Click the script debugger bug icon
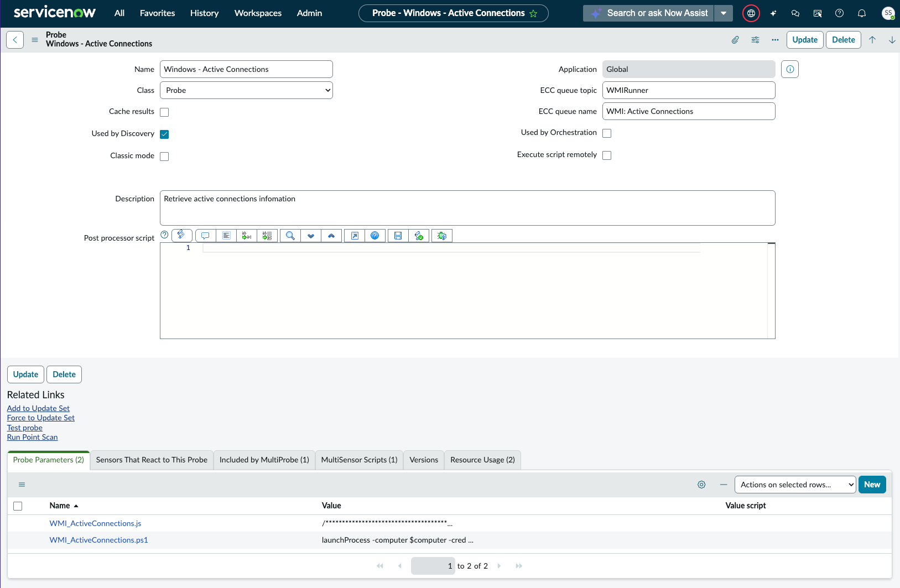Image resolution: width=900 pixels, height=588 pixels. coord(442,236)
